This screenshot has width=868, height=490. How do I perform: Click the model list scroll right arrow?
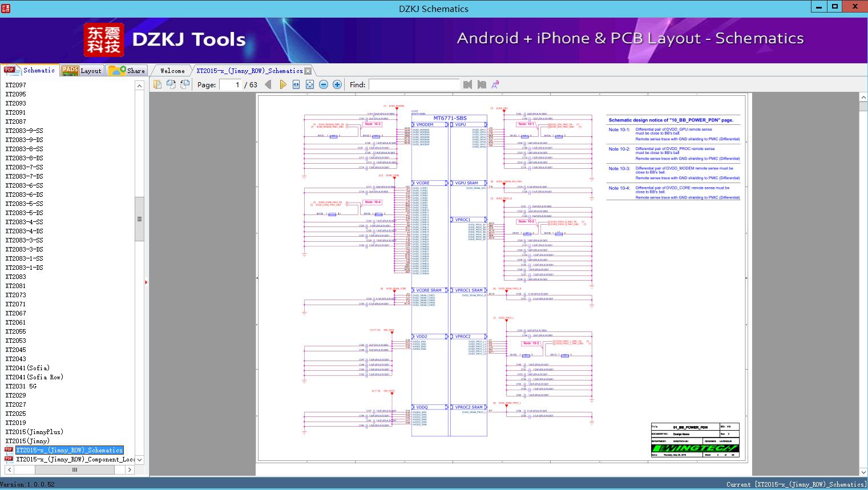pos(130,470)
